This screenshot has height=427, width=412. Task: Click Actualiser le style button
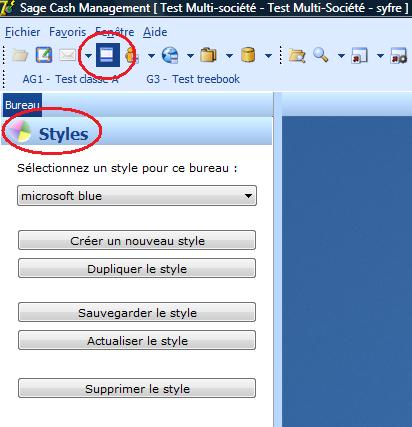[137, 340]
